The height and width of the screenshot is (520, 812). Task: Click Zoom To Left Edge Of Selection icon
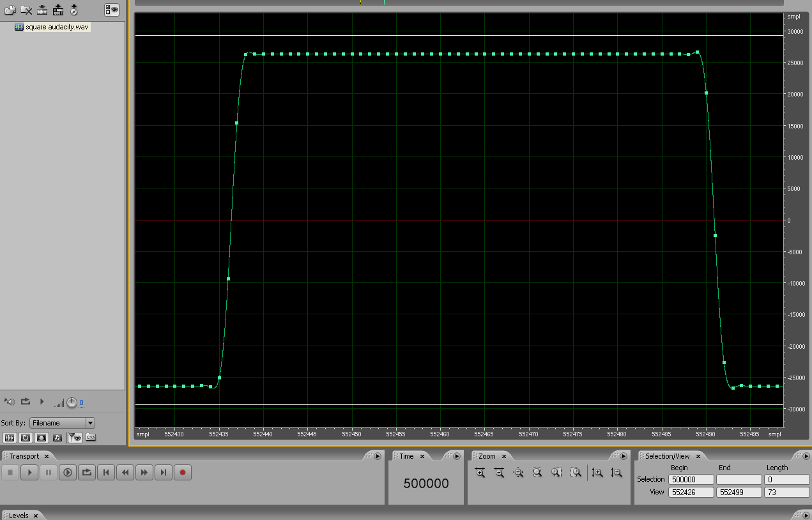(556, 473)
